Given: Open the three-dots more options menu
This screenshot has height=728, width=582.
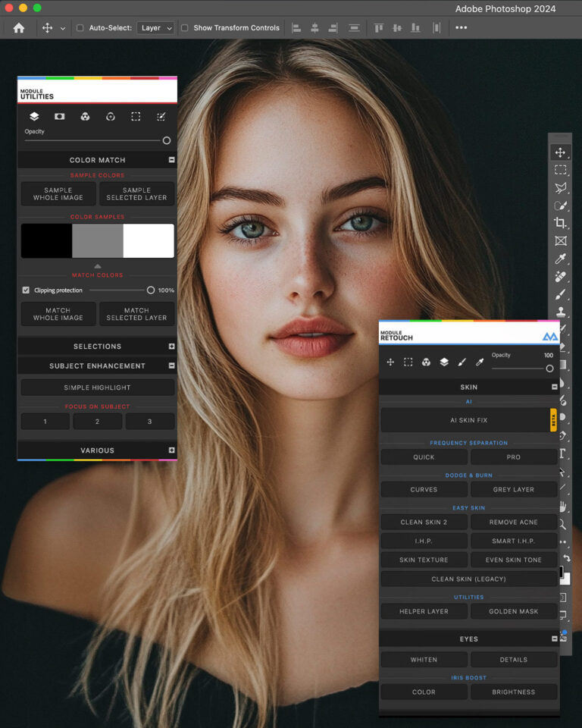Looking at the screenshot, I should coord(461,28).
